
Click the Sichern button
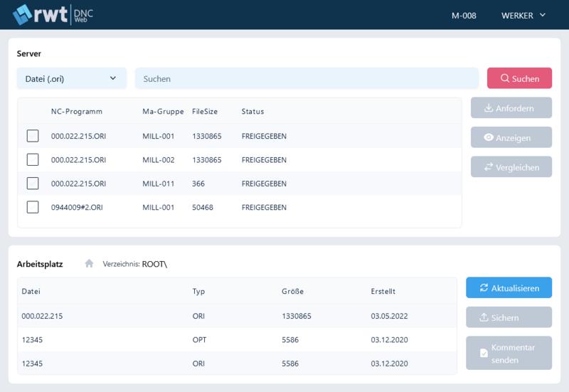tap(509, 317)
